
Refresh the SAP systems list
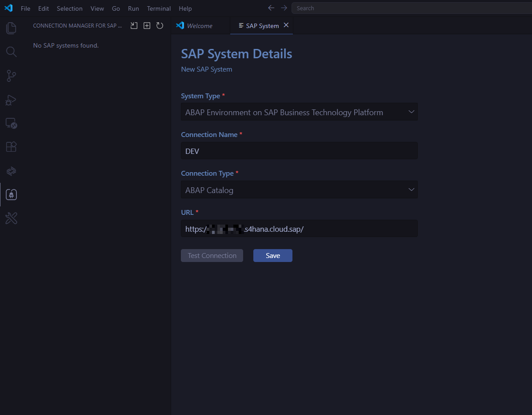pyautogui.click(x=160, y=25)
